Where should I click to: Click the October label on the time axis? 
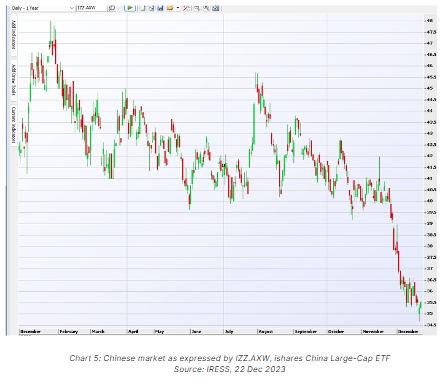coord(336,331)
